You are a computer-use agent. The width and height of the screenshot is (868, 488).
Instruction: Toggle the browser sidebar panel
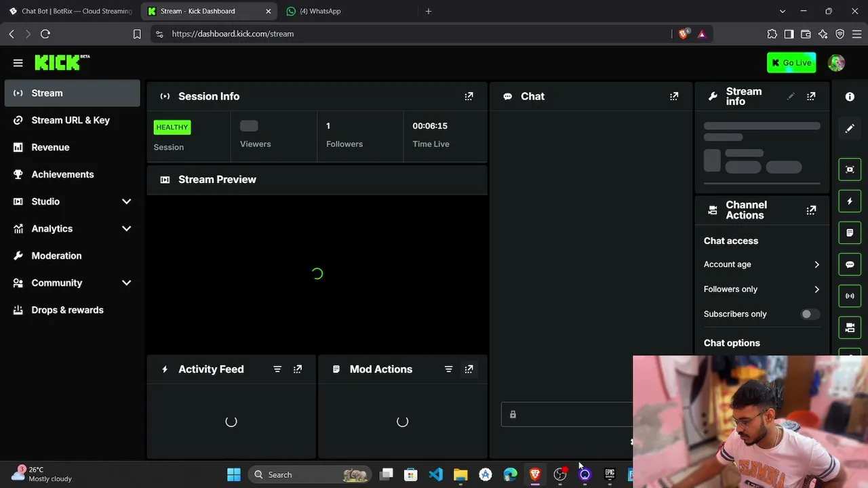tap(789, 34)
